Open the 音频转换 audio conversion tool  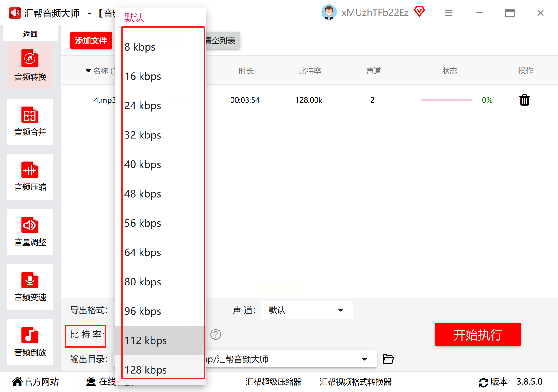(x=30, y=66)
